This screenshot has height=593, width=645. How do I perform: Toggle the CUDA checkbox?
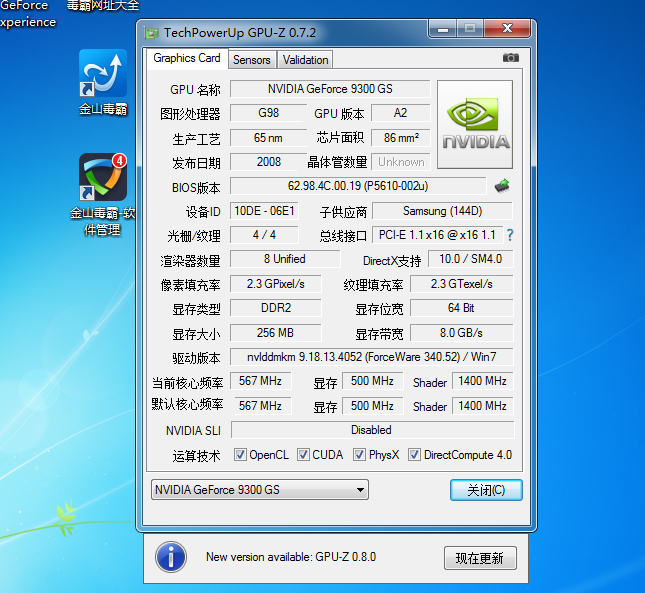304,455
